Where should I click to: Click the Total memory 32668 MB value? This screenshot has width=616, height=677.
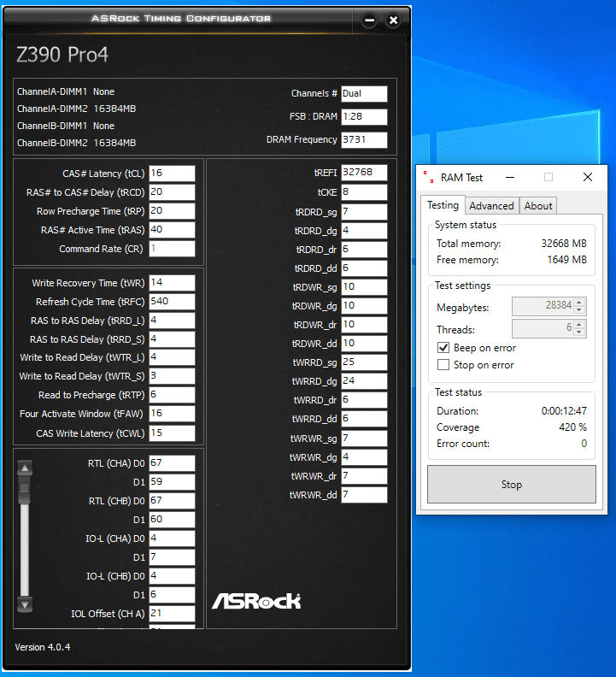[564, 244]
